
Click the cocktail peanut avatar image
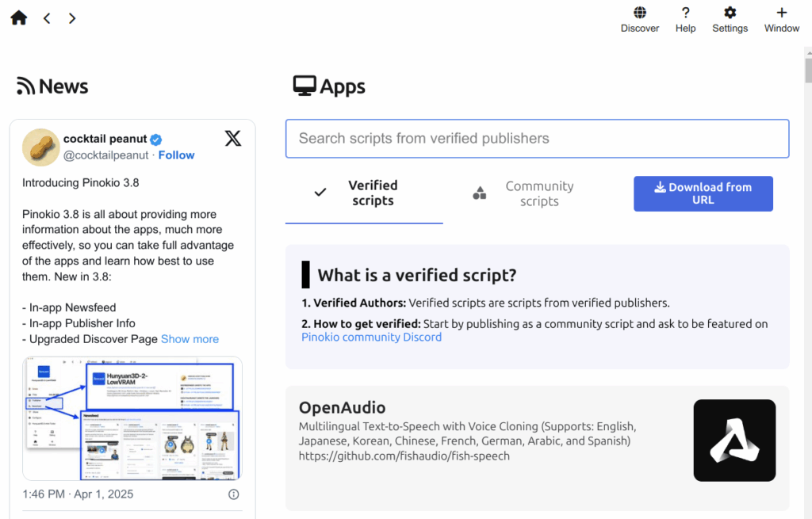coord(41,147)
